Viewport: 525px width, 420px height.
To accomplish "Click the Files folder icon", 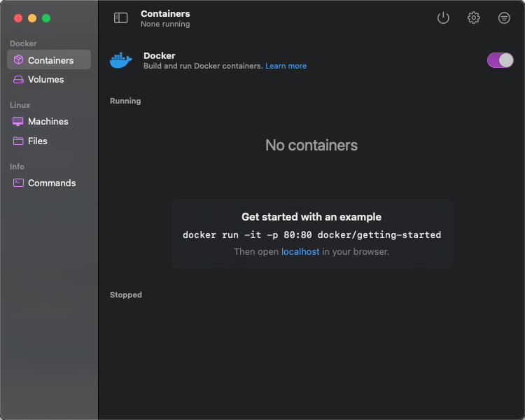I will point(18,141).
